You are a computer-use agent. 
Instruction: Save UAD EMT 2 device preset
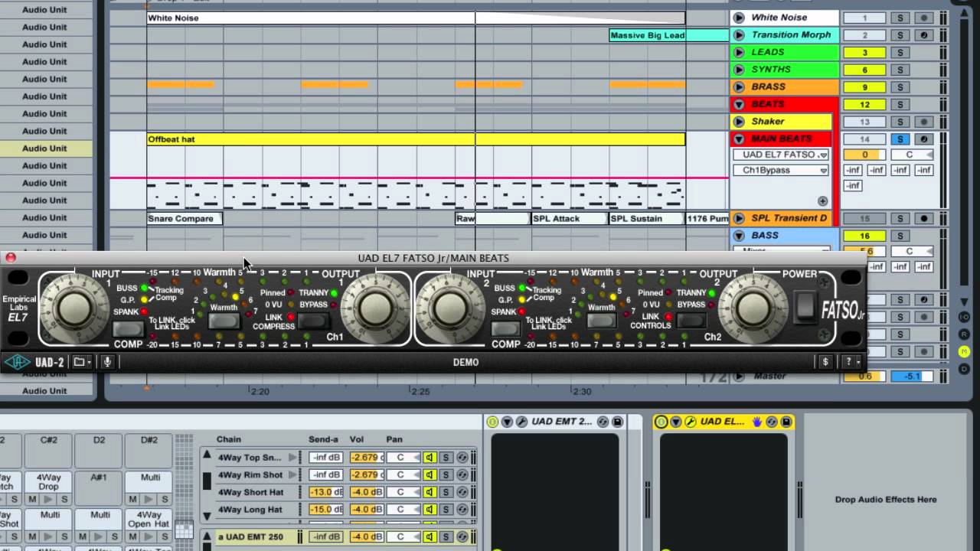tap(617, 422)
